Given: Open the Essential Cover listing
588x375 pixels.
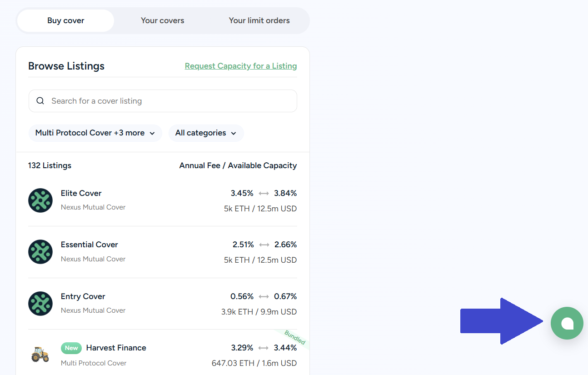Looking at the screenshot, I should coord(163,252).
